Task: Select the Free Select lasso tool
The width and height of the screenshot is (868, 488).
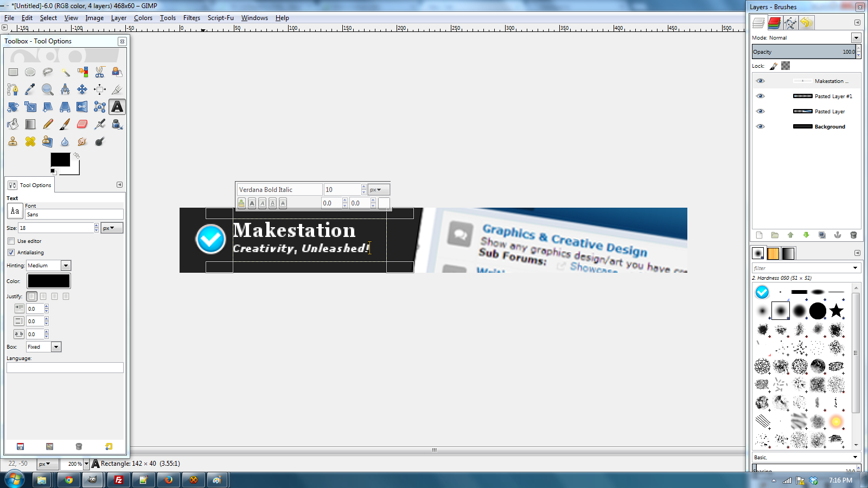Action: click(x=48, y=72)
